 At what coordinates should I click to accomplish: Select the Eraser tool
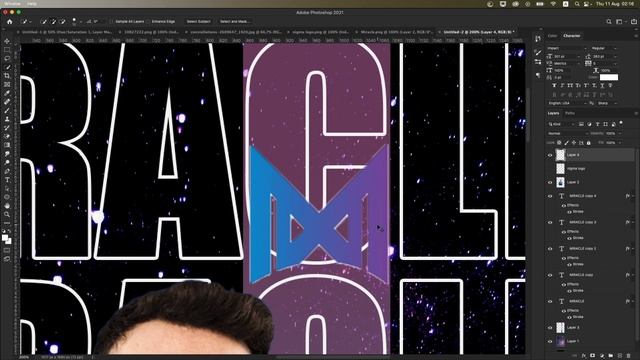(x=7, y=136)
